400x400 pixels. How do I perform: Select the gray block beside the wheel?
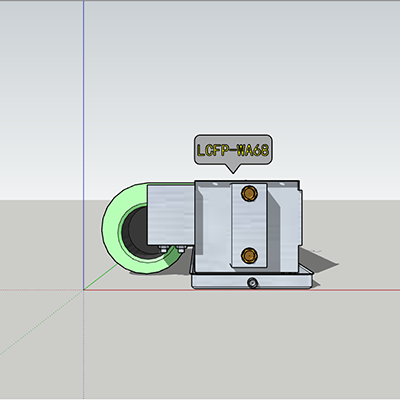pos(171,215)
